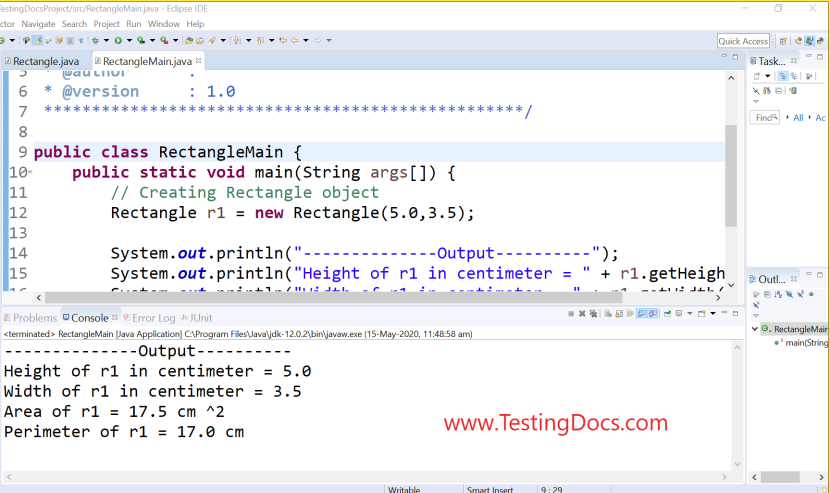This screenshot has width=830, height=493.
Task: Click the Clear Console icon
Action: (x=608, y=313)
